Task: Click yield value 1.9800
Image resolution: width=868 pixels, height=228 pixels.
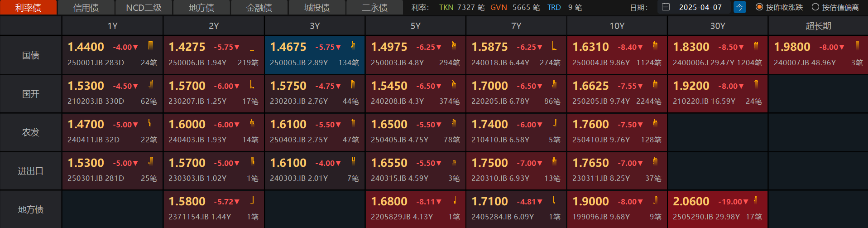Action: click(792, 47)
